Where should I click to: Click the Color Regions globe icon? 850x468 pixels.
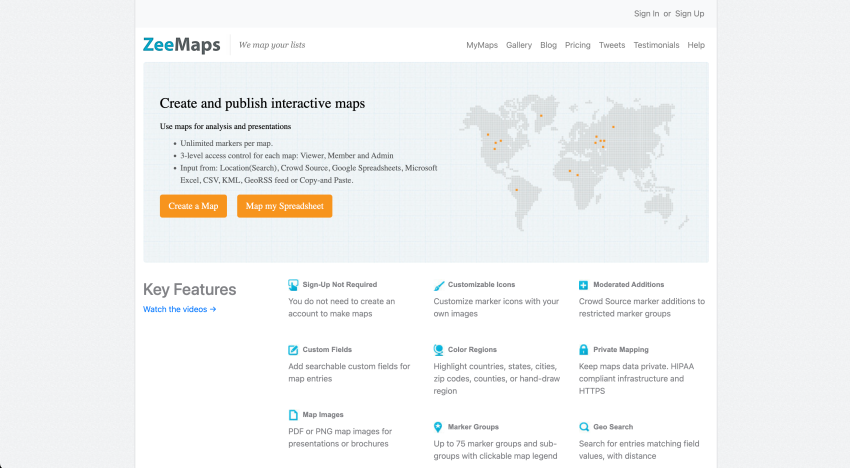pyautogui.click(x=439, y=350)
